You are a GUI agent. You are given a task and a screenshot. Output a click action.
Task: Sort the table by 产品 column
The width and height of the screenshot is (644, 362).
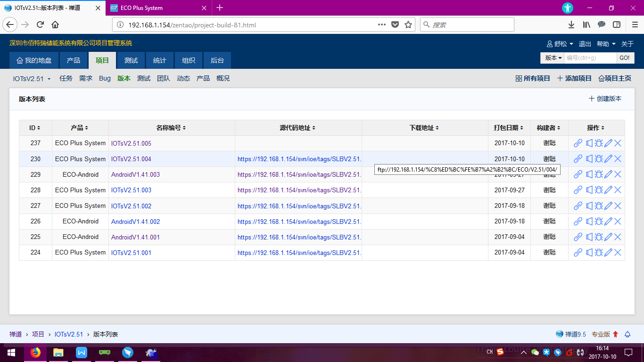pos(80,128)
